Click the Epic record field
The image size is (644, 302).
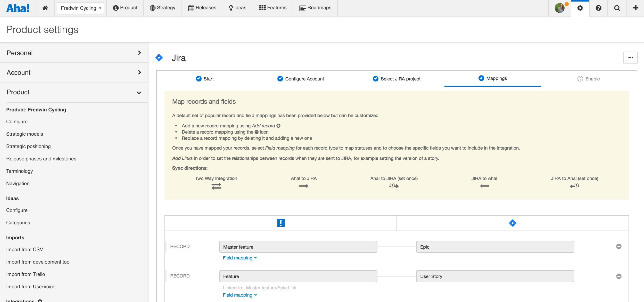point(495,247)
